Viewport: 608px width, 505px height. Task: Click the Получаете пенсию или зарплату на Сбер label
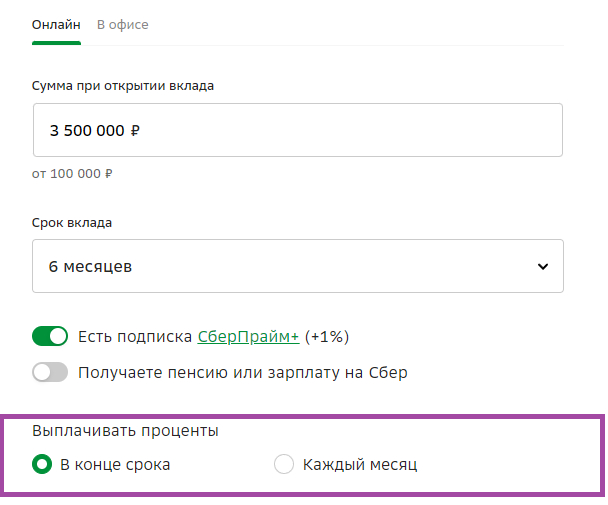pos(243,373)
